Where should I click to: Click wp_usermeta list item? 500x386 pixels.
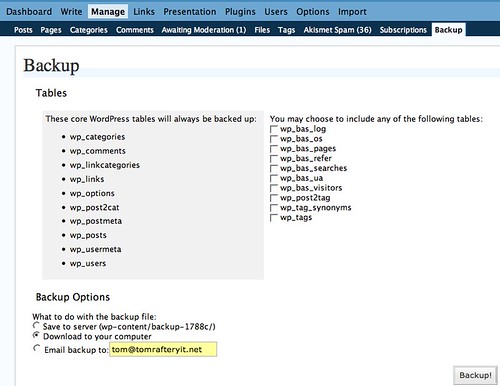pos(95,249)
